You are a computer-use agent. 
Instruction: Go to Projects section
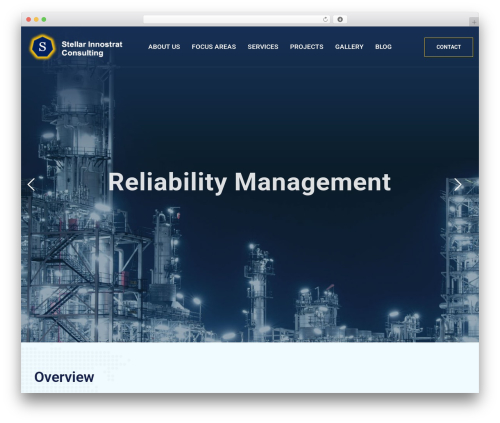click(306, 47)
